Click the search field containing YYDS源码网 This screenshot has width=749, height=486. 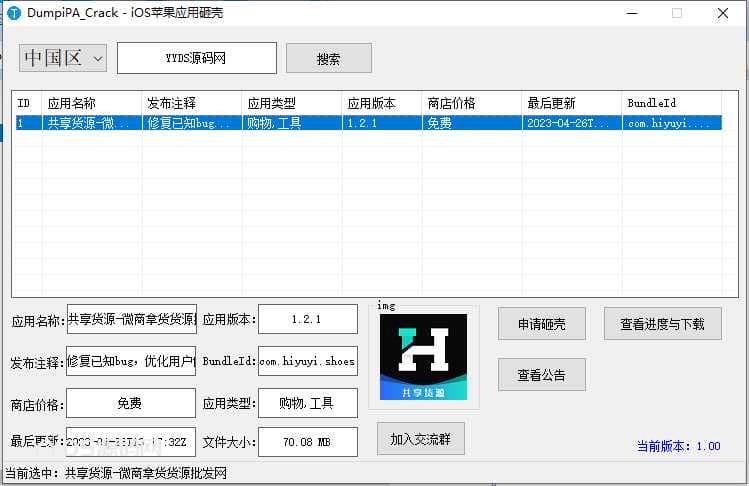pos(197,58)
